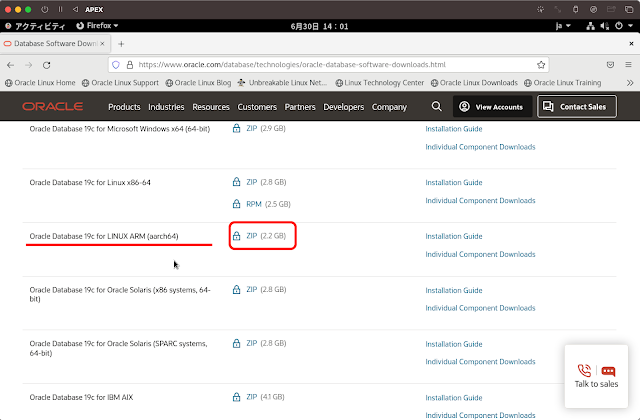
Task: Open Installation Guide for LINUX ARM
Action: pos(454,236)
